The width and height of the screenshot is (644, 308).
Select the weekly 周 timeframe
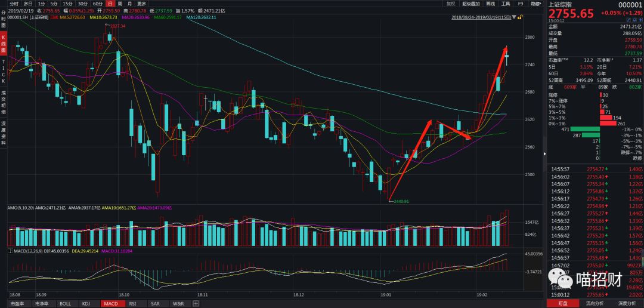[x=119, y=4]
